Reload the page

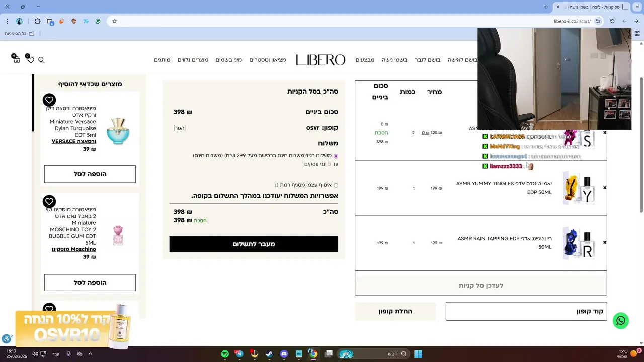612,21
